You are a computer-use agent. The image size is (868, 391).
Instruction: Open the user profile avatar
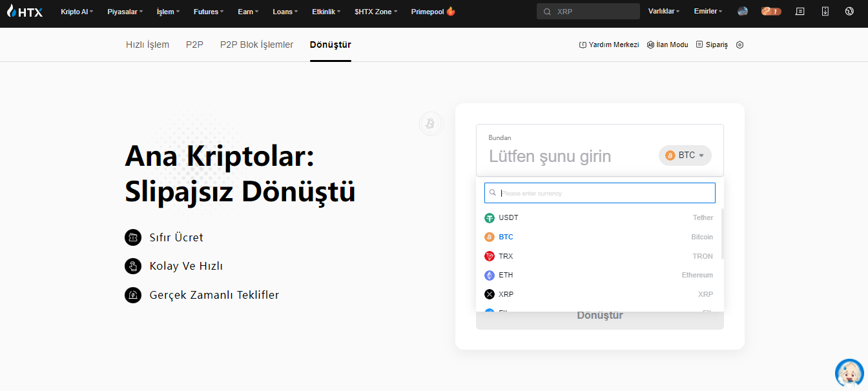743,11
